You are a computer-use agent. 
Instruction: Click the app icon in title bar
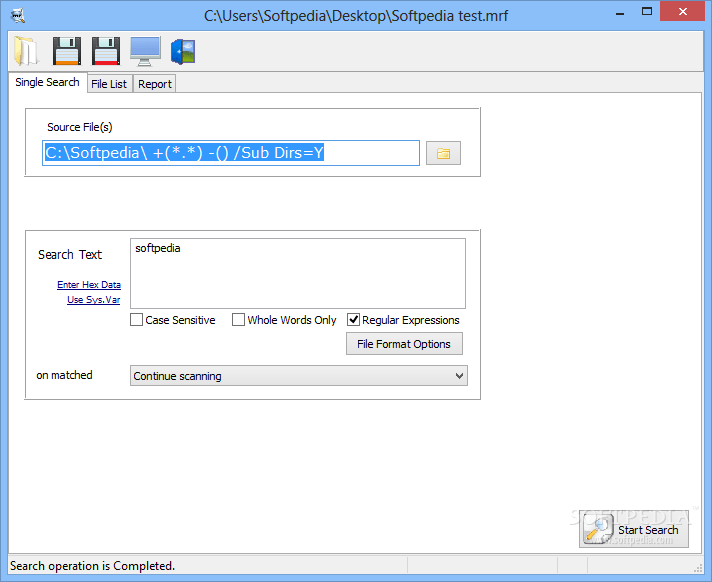[x=18, y=16]
